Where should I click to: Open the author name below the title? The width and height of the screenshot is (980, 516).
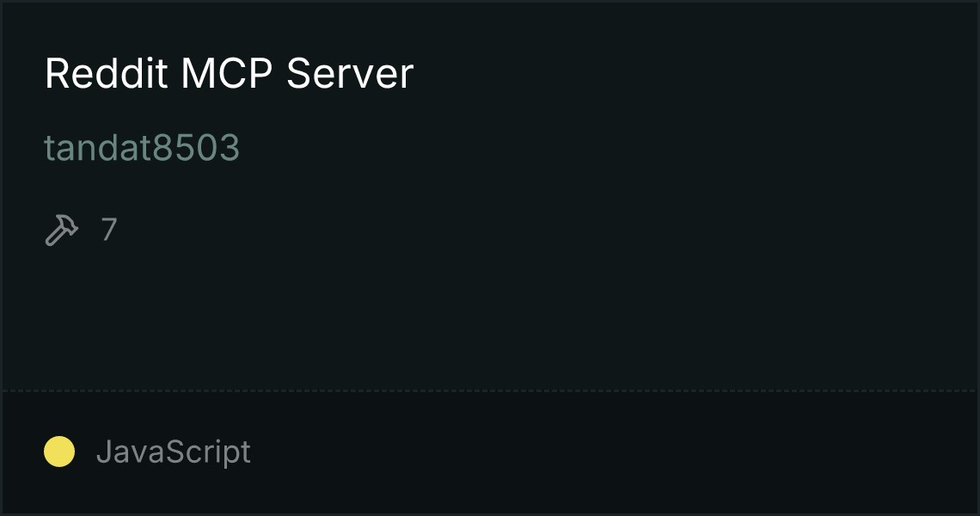pos(142,148)
